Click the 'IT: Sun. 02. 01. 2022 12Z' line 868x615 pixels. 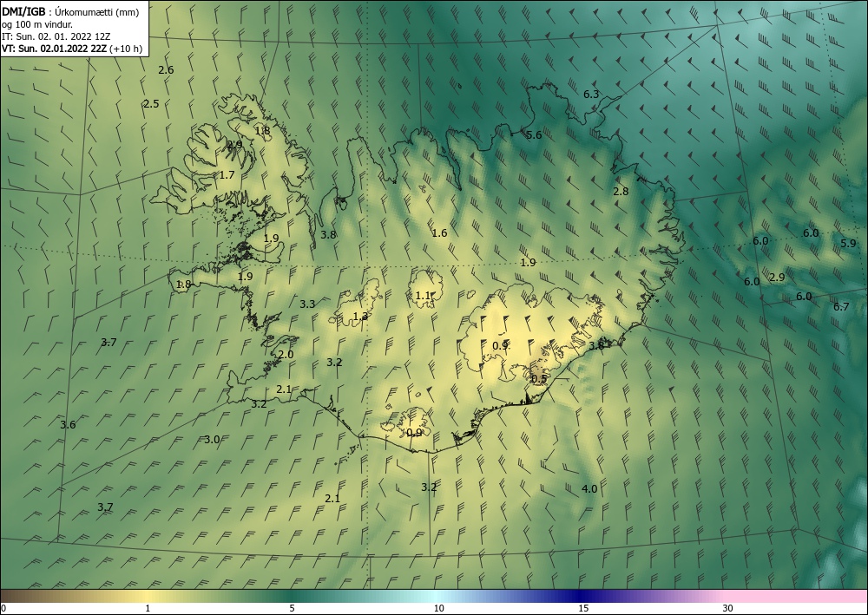56,36
